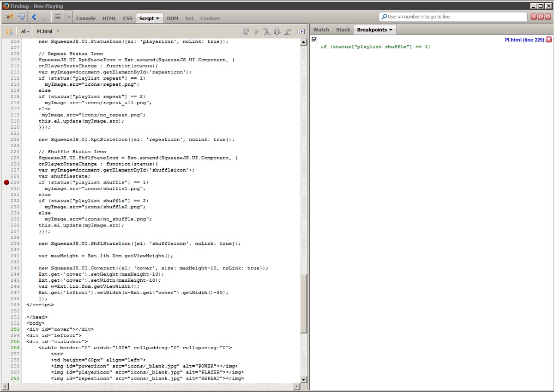Click the '// Shuffle Status Icon' comment line
Viewport: 554px width, 392px height.
pos(72,152)
